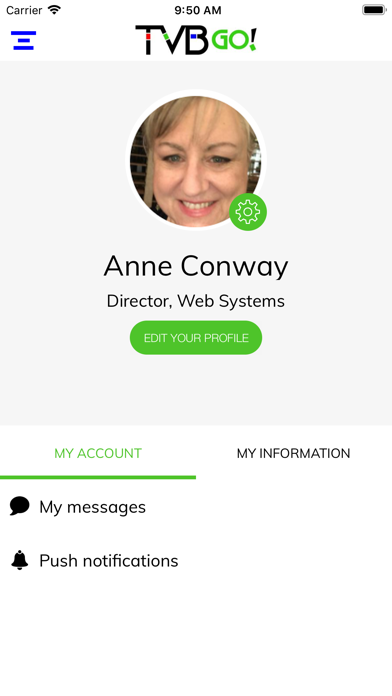392x696 pixels.
Task: Tap the black TVB lettering in header
Action: [172, 40]
